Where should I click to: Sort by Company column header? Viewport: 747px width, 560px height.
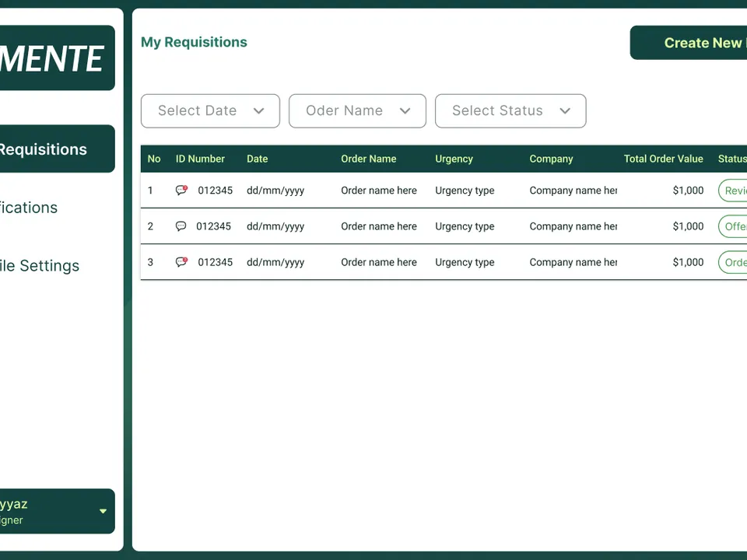click(551, 159)
